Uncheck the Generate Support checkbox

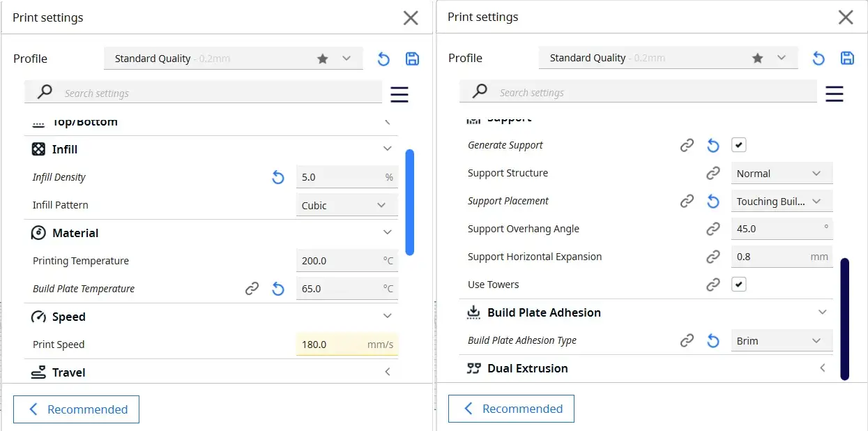click(x=739, y=145)
